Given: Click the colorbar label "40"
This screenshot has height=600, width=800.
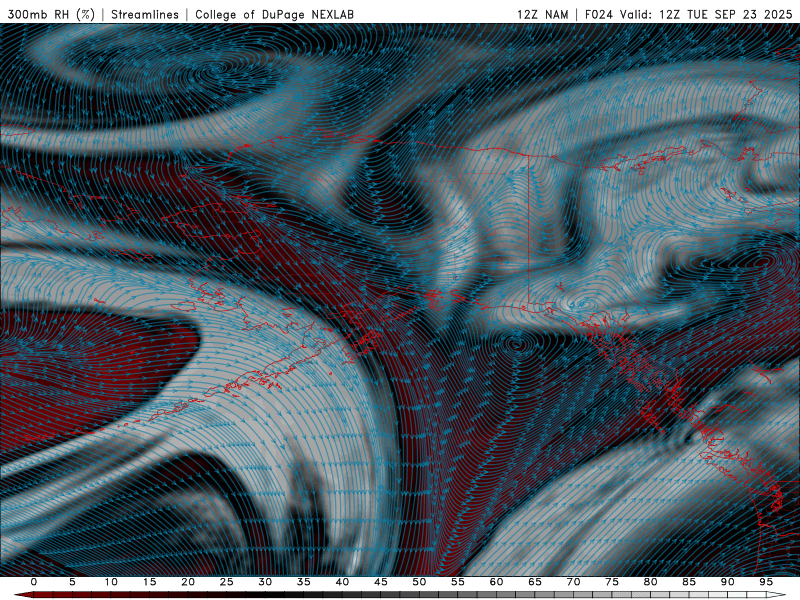Looking at the screenshot, I should point(342,582).
